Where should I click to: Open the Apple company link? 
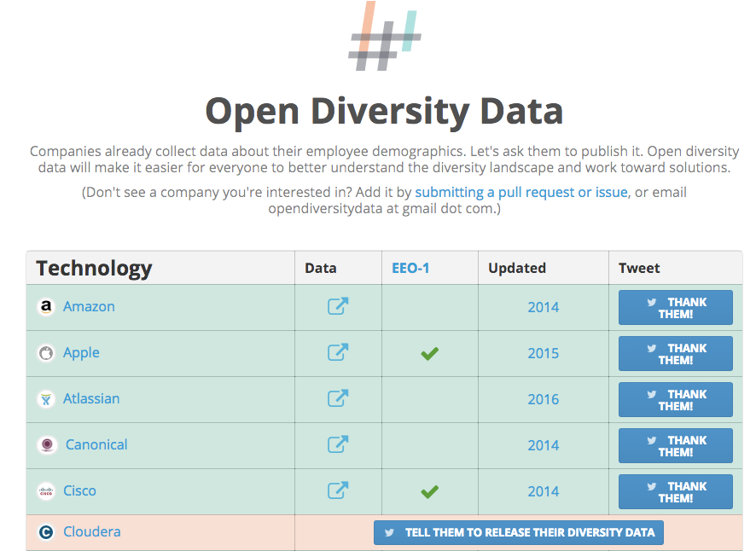click(x=81, y=353)
